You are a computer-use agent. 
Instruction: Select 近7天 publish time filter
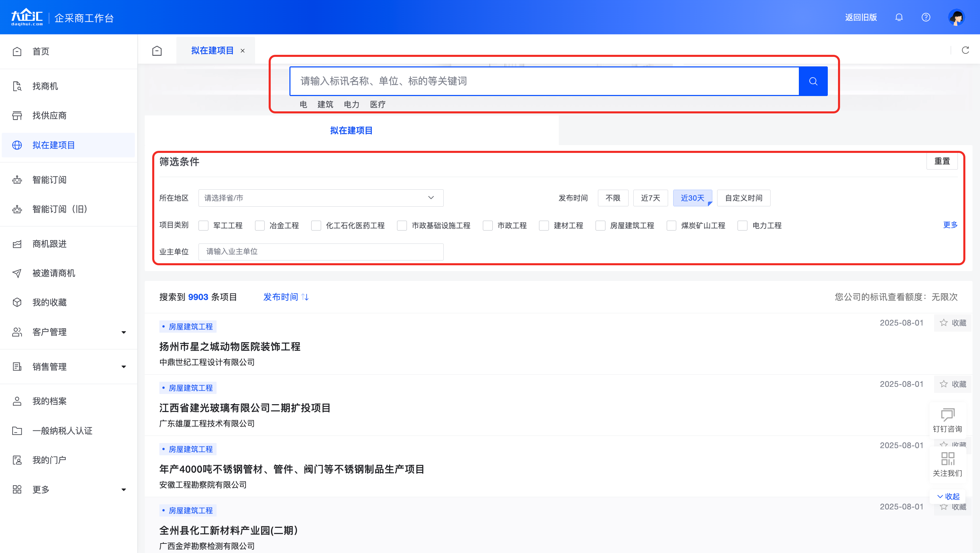(x=650, y=198)
